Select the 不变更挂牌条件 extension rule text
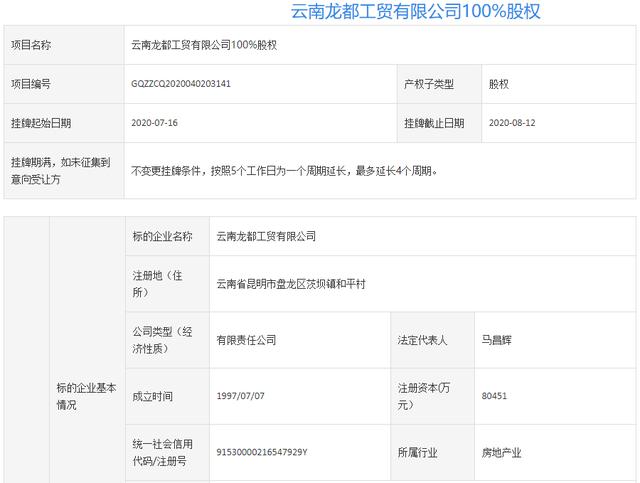 point(284,171)
